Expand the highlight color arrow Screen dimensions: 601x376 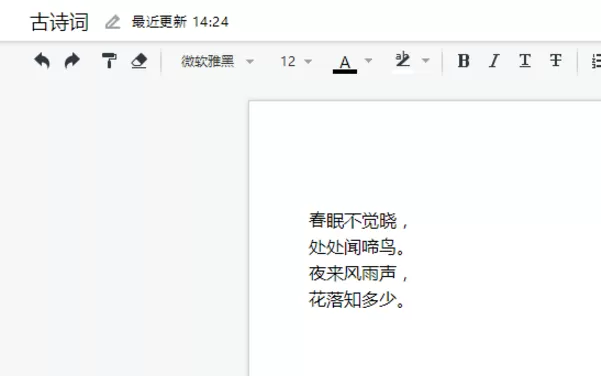[425, 61]
